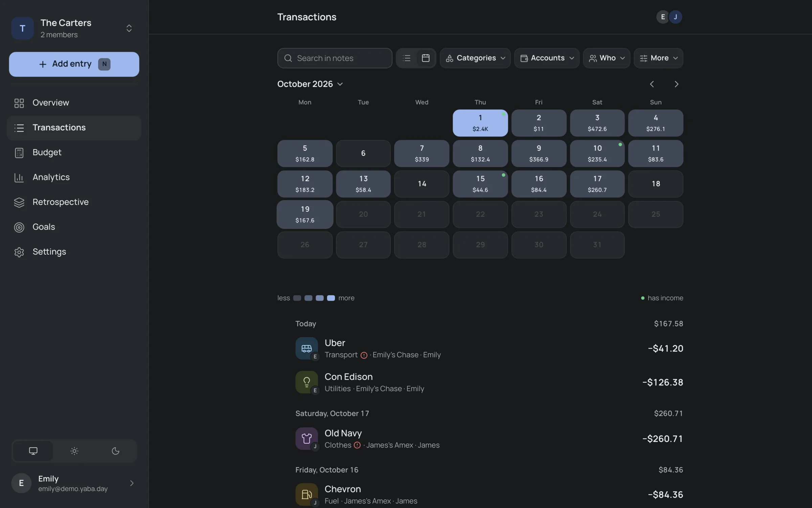
Task: Expand The Carters workspace switcher
Action: pyautogui.click(x=129, y=28)
